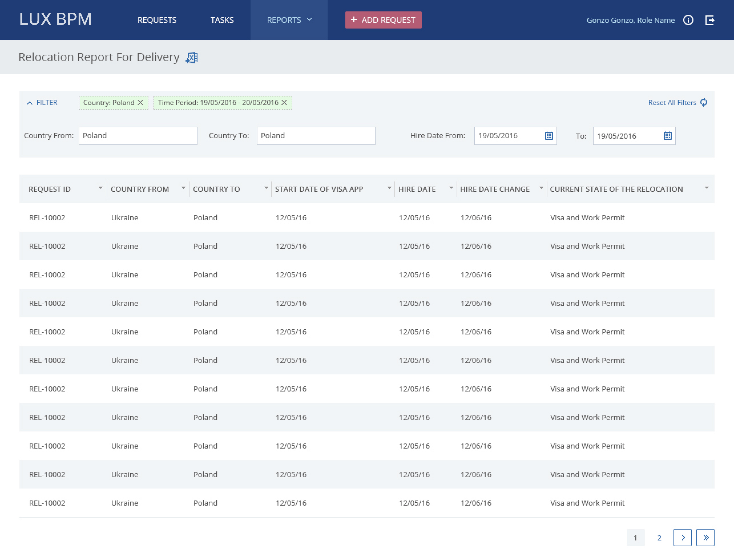
Task: Go to page 2
Action: click(x=659, y=538)
